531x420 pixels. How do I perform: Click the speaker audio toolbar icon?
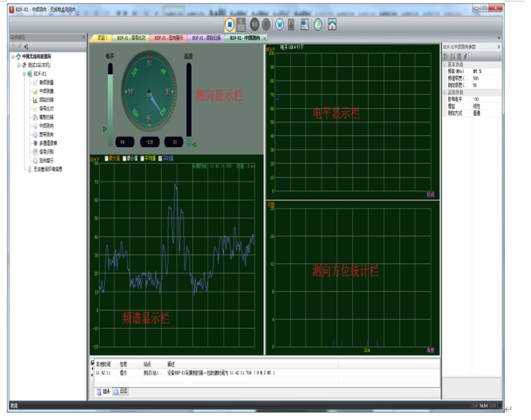254,24
